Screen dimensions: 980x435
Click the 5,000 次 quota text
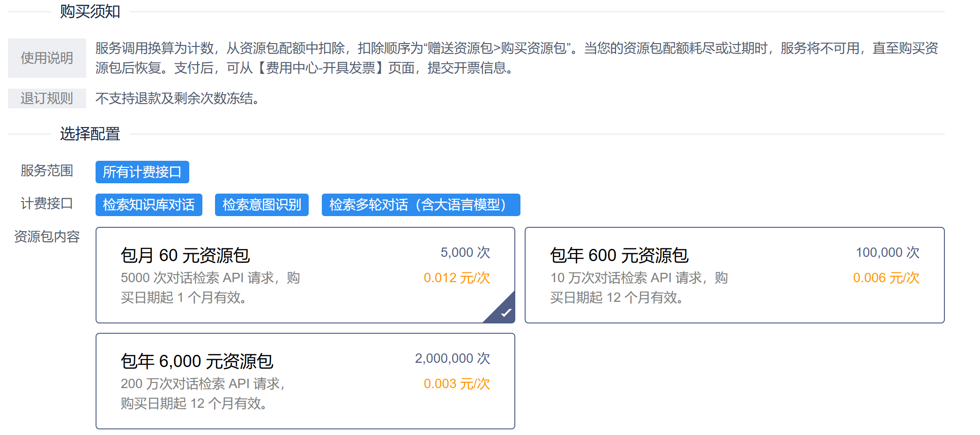[x=465, y=253]
